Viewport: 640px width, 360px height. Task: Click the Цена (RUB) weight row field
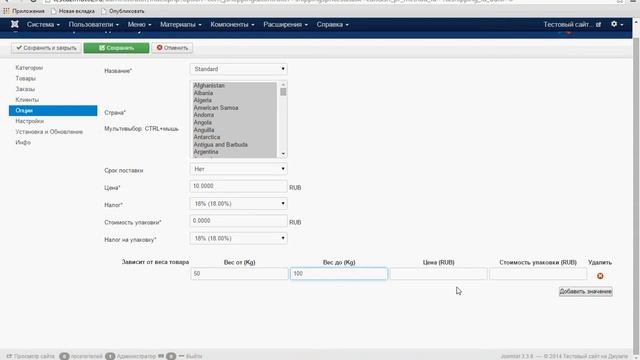pos(438,273)
